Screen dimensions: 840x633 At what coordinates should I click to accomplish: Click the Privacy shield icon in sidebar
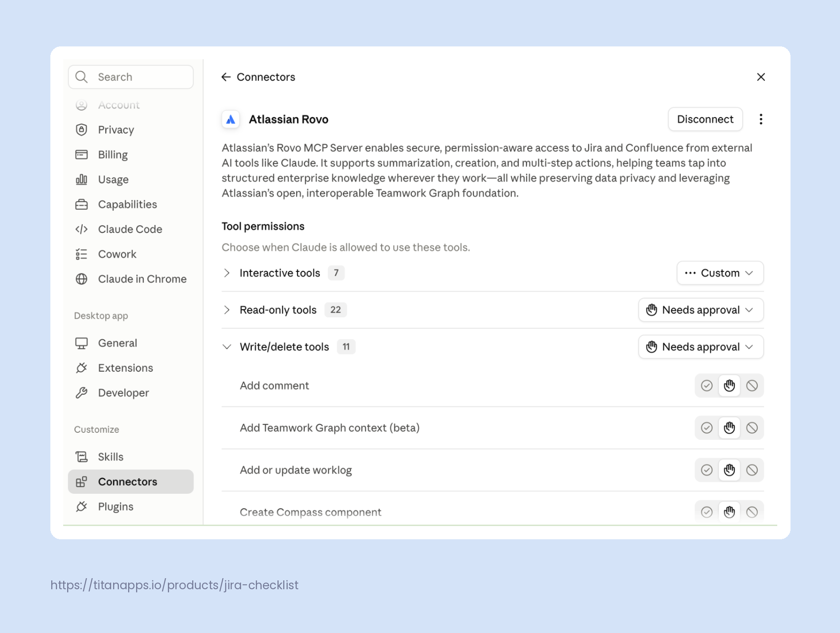pos(81,130)
